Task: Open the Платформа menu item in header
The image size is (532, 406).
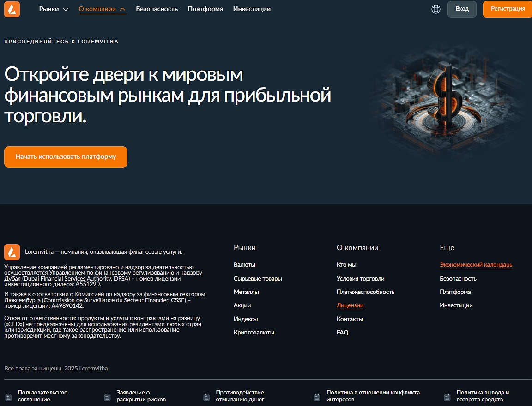Action: tap(205, 9)
